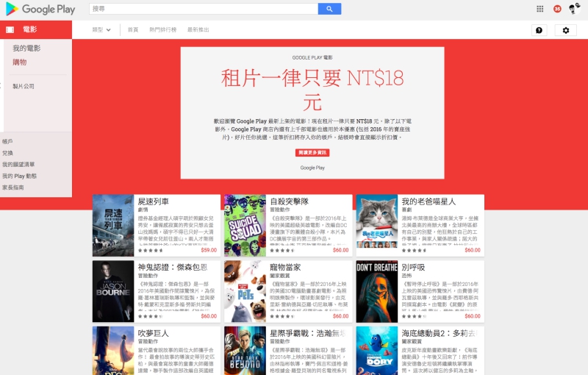The height and width of the screenshot is (375, 588).
Task: Click the 別呼吸 movie title
Action: point(413,267)
